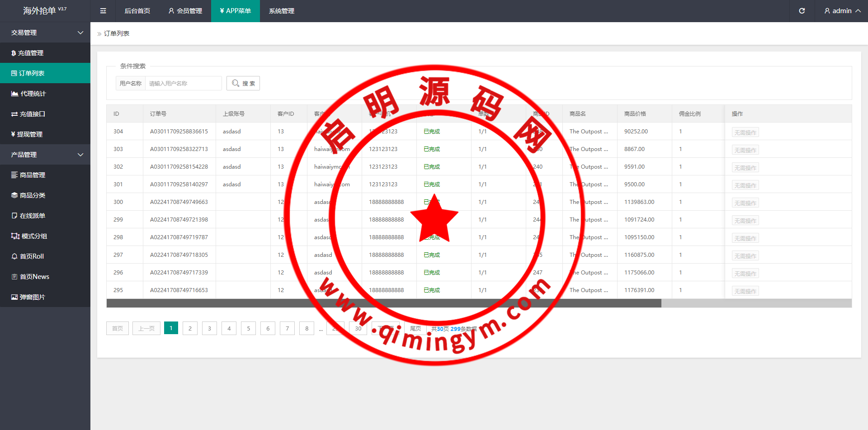Viewport: 868px width, 430px height.
Task: Click the refresh icon in top bar
Action: 802,11
